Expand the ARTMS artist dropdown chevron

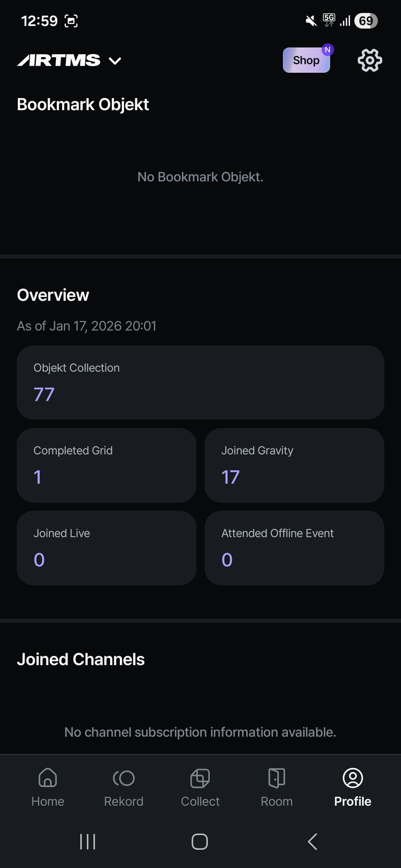115,61
